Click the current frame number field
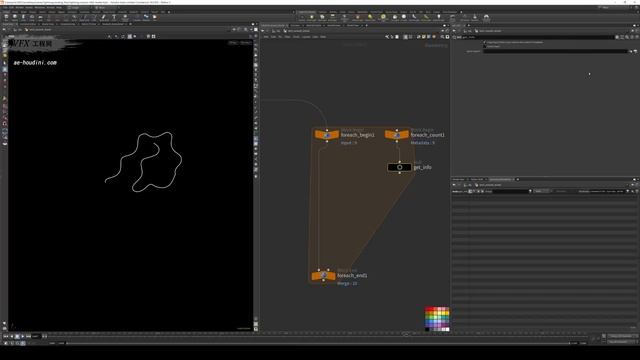This screenshot has height=360, width=640. (36, 336)
